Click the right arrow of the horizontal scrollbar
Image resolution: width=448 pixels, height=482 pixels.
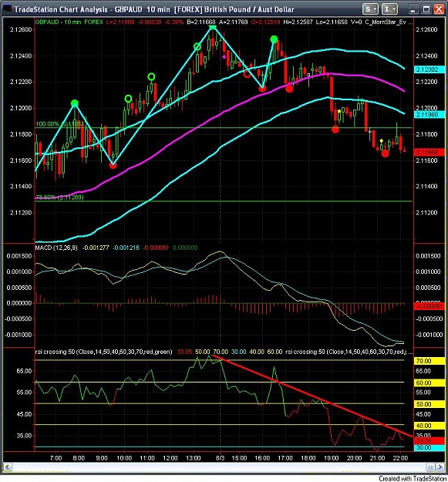tap(440, 467)
